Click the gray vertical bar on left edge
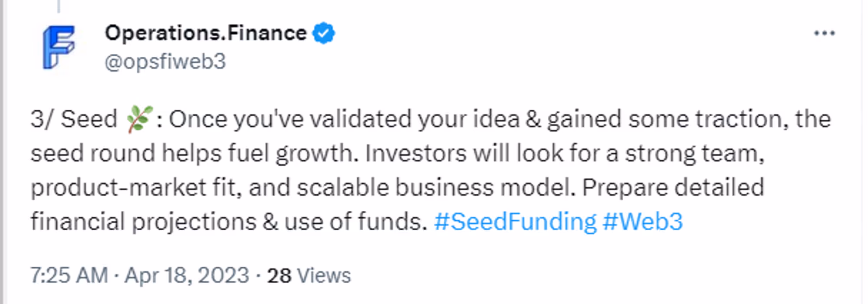The height and width of the screenshot is (304, 868). (x=2, y=152)
